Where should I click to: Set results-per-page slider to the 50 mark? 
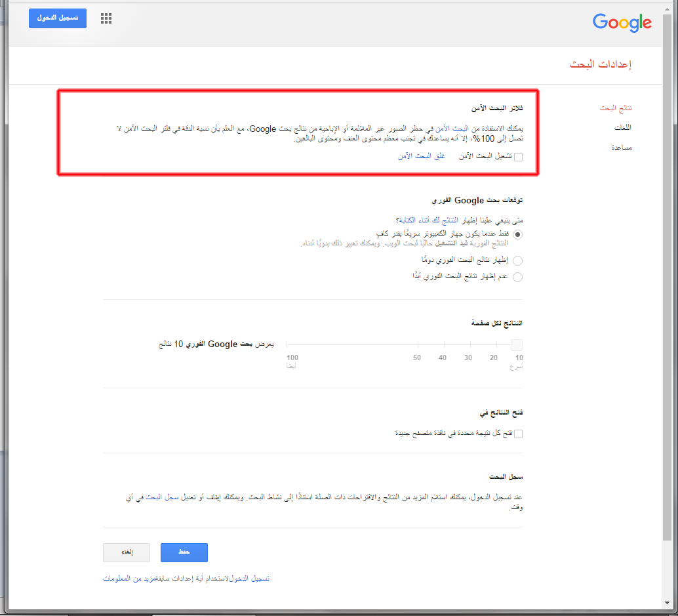coord(416,346)
